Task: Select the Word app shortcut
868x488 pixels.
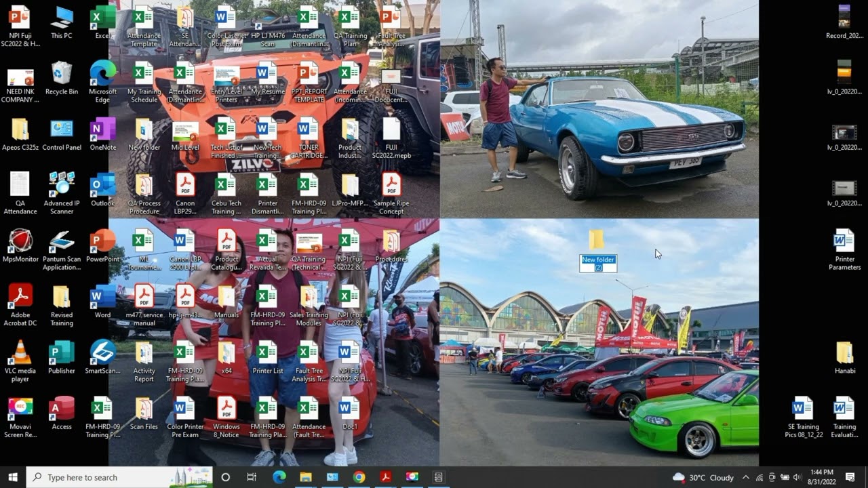Action: [103, 302]
